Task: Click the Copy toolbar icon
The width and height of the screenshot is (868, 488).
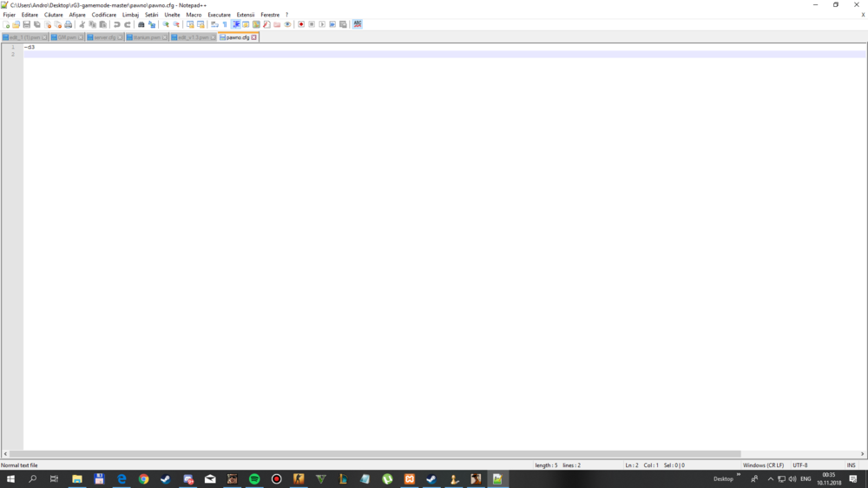Action: click(93, 24)
